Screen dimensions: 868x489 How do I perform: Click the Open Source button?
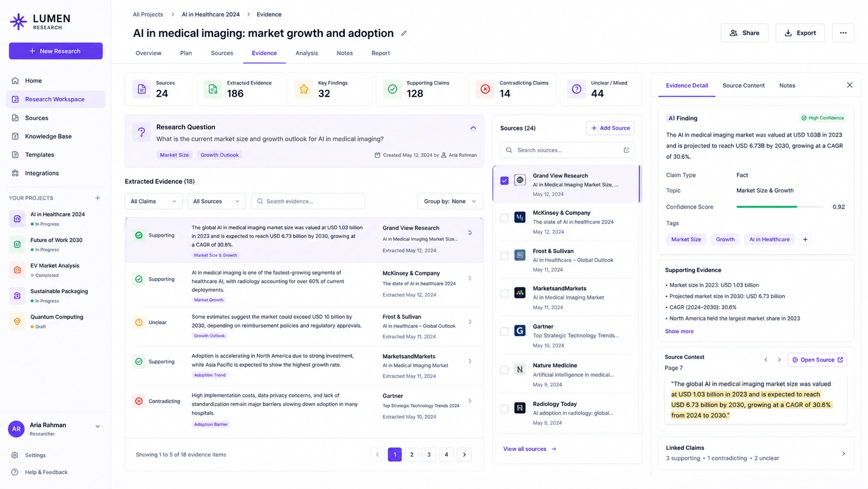point(818,360)
